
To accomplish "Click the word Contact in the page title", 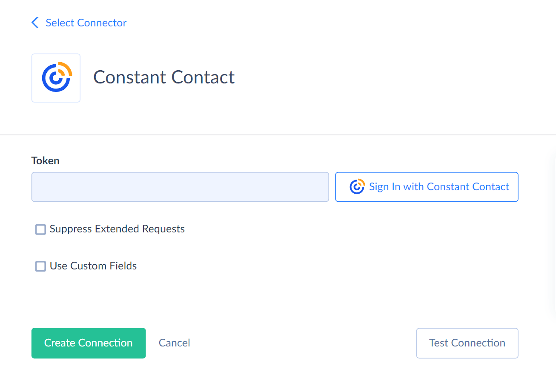I will tap(203, 77).
